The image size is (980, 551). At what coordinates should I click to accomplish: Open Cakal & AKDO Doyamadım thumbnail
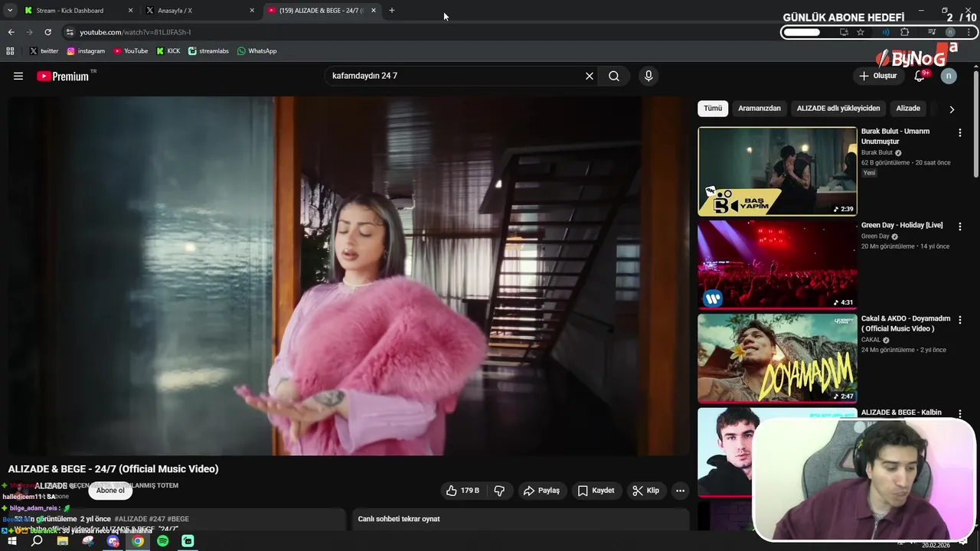pyautogui.click(x=777, y=358)
